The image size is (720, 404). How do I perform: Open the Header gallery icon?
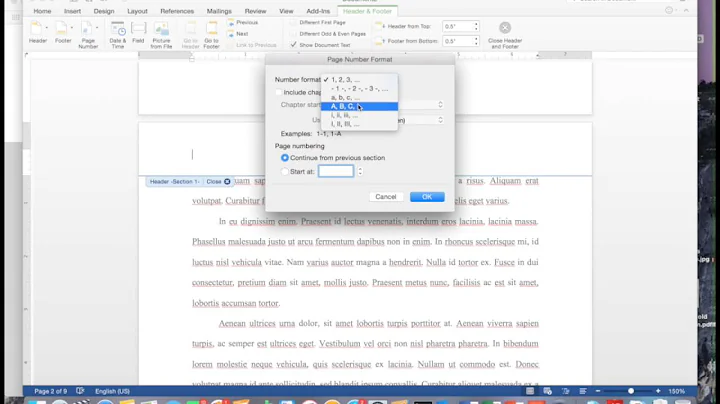click(x=36, y=28)
